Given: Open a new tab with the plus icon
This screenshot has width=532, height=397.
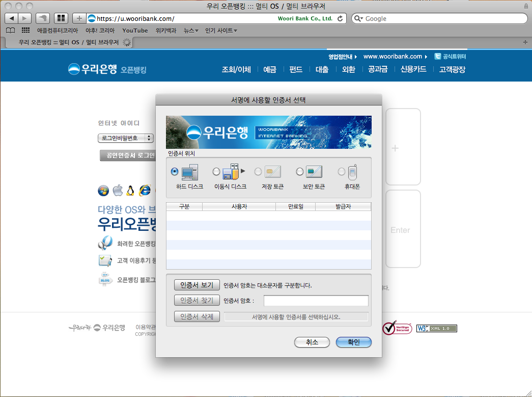Looking at the screenshot, I should tap(525, 42).
